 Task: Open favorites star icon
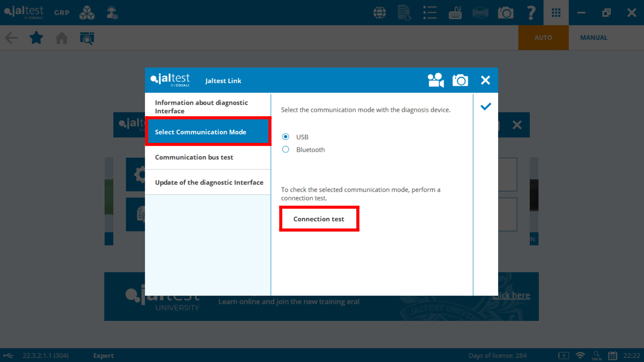36,38
